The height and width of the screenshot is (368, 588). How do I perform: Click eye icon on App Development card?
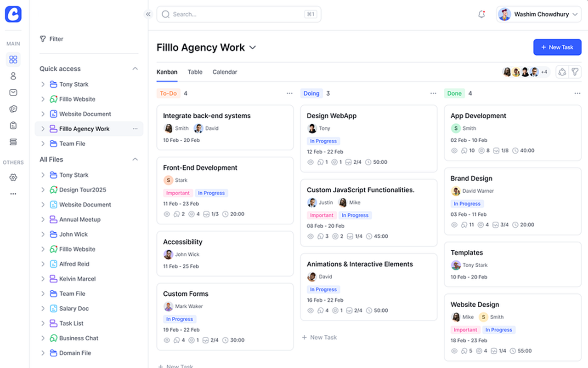(454, 150)
